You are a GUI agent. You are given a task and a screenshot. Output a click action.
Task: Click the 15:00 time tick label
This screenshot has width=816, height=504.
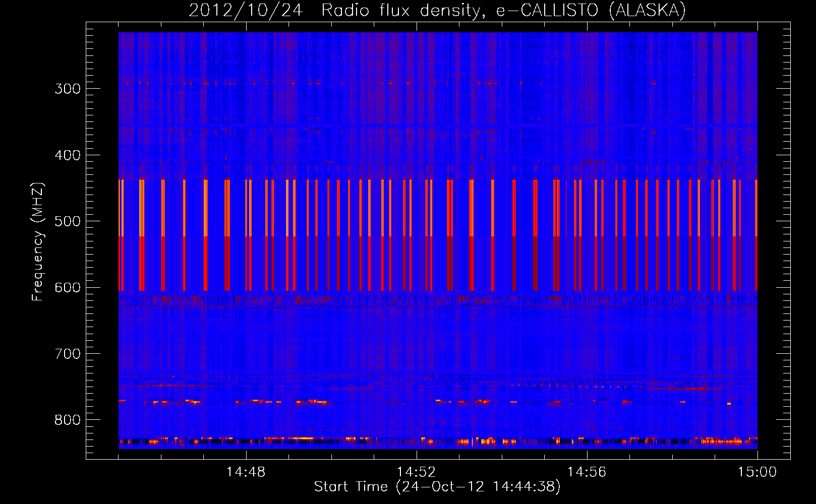tap(757, 472)
